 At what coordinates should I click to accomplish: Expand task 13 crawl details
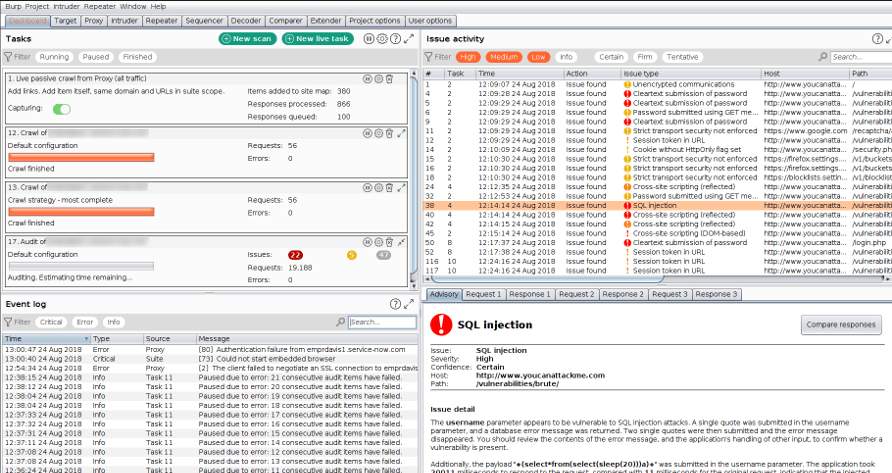pyautogui.click(x=402, y=187)
